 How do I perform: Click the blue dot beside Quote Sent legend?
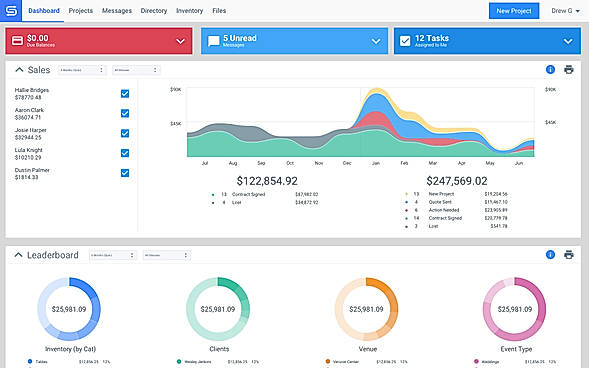click(x=406, y=202)
